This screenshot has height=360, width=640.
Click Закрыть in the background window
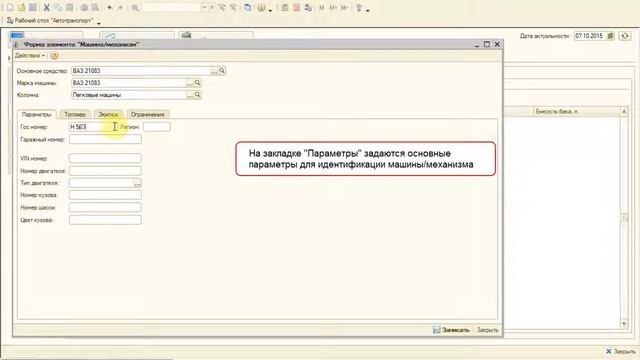tap(621, 351)
